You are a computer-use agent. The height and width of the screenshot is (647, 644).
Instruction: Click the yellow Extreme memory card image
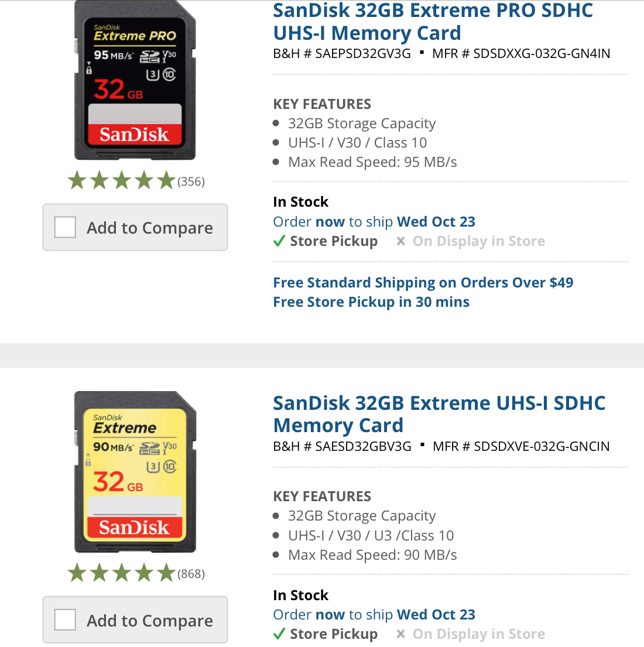[133, 473]
